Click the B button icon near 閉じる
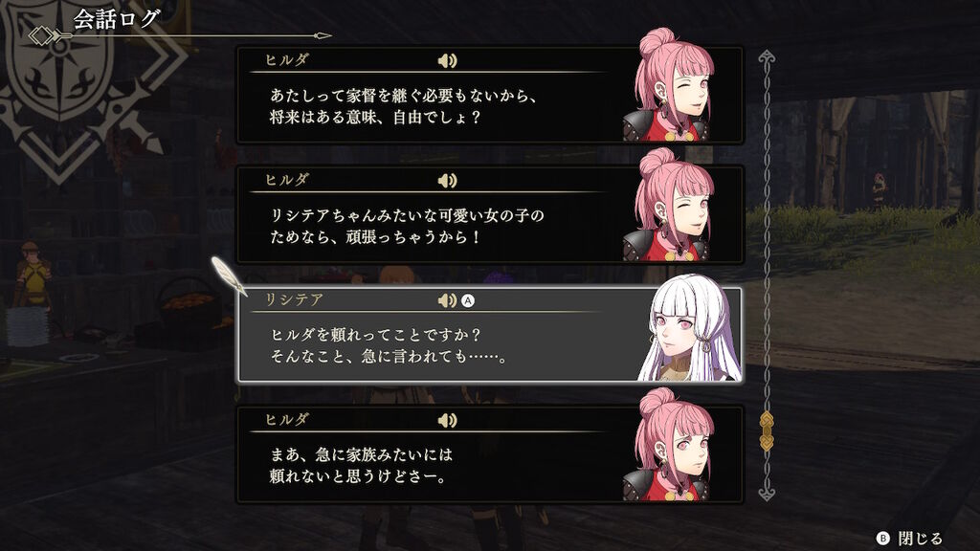This screenshot has width=980, height=551. coord(883,538)
